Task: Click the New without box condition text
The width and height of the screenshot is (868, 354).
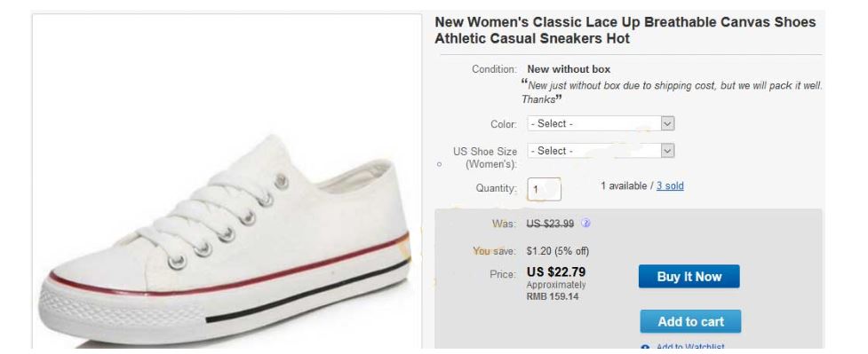Action: click(569, 69)
